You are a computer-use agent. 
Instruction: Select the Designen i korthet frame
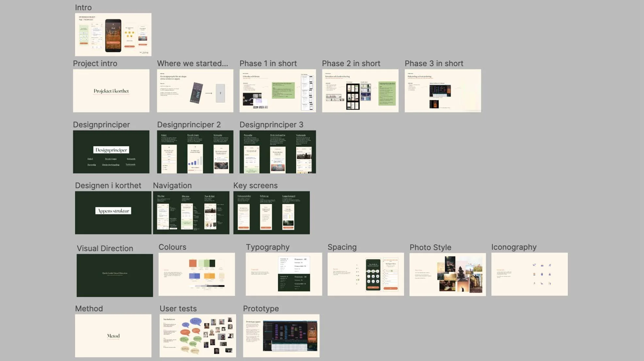113,213
